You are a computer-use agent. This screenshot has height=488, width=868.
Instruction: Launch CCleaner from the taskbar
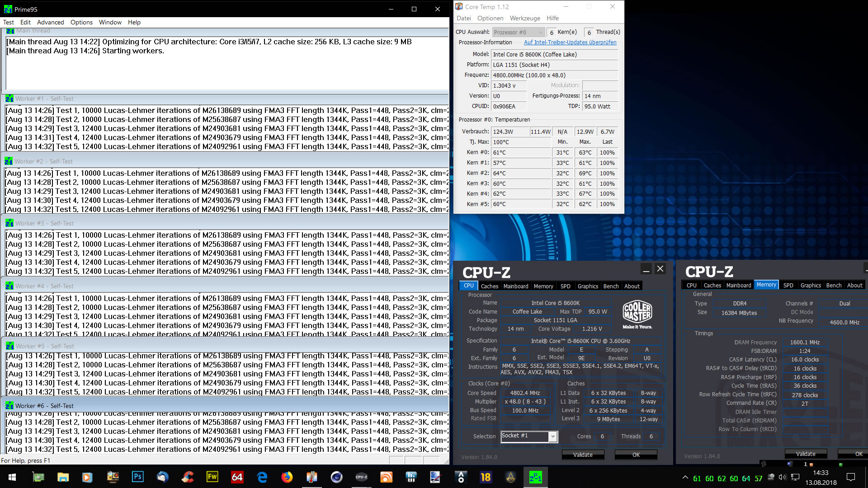coord(187,477)
